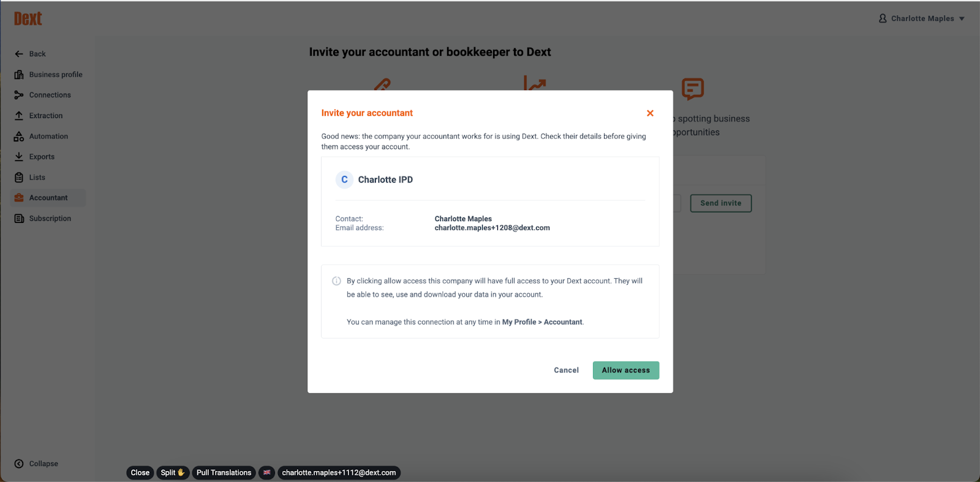Click the Charlotte IPD company name
The width and height of the screenshot is (980, 482).
click(385, 179)
